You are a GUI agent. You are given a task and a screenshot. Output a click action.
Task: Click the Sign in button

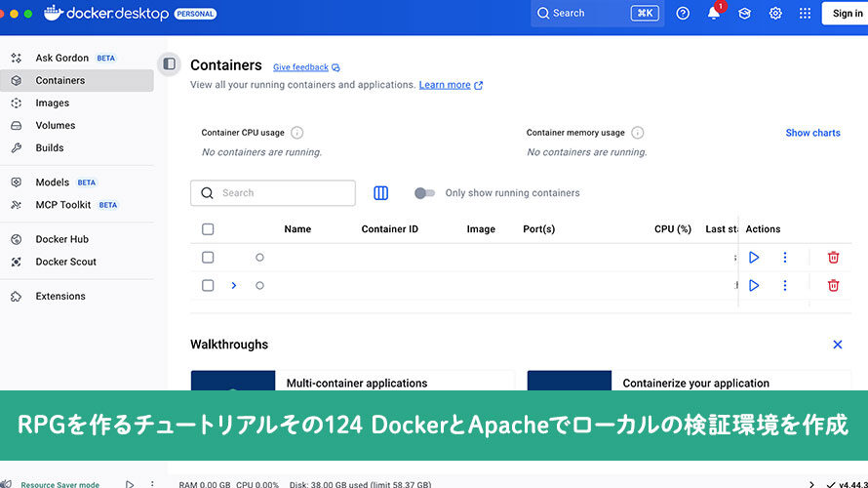846,14
